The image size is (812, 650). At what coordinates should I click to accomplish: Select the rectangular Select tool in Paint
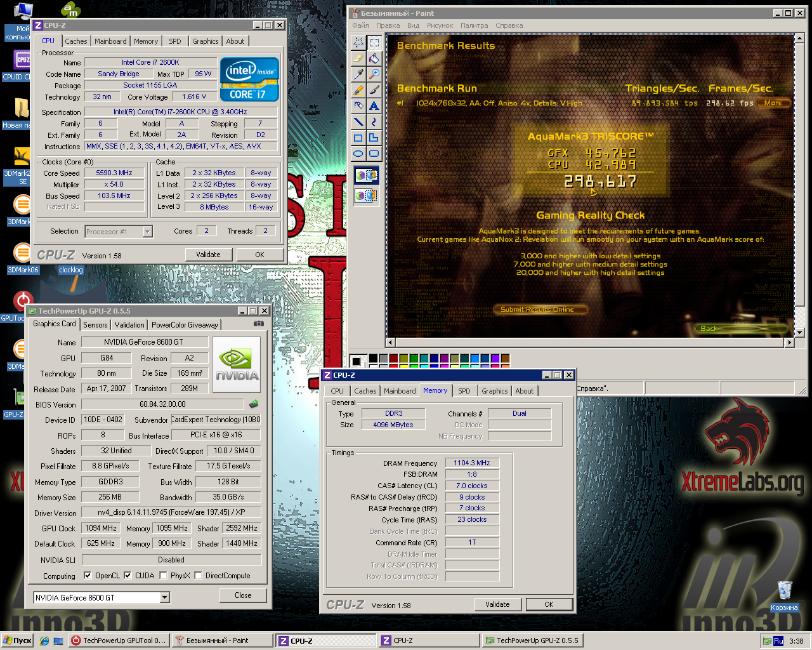tap(374, 43)
